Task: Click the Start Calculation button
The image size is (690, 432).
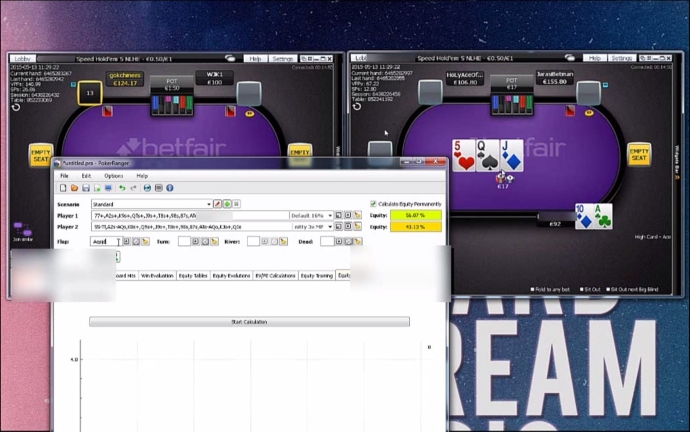Action: 249,322
